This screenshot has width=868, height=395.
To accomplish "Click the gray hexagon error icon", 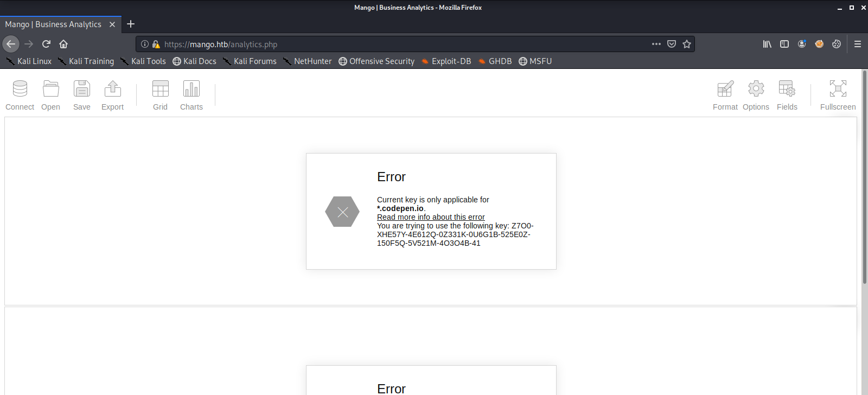I will coord(342,212).
